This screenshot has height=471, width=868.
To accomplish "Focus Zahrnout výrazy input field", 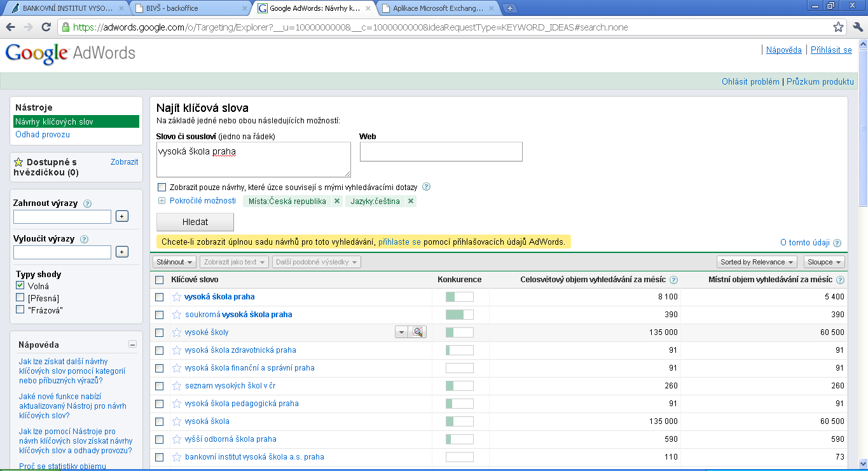I will click(x=62, y=217).
